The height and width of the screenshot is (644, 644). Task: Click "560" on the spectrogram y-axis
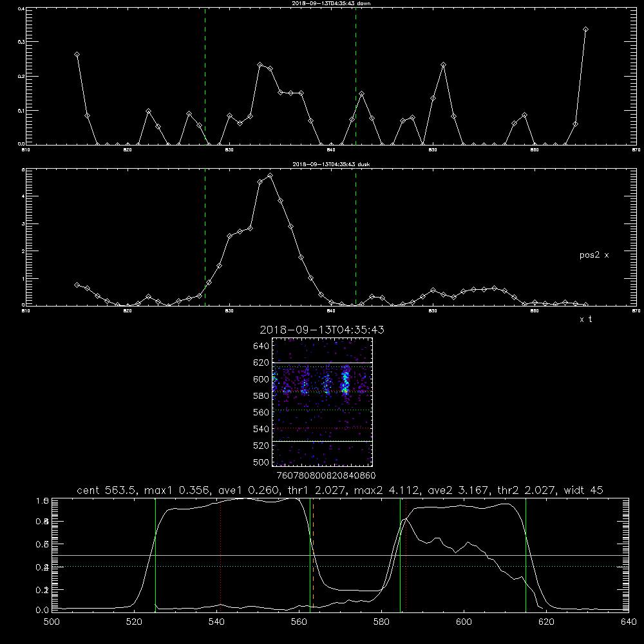click(x=261, y=412)
